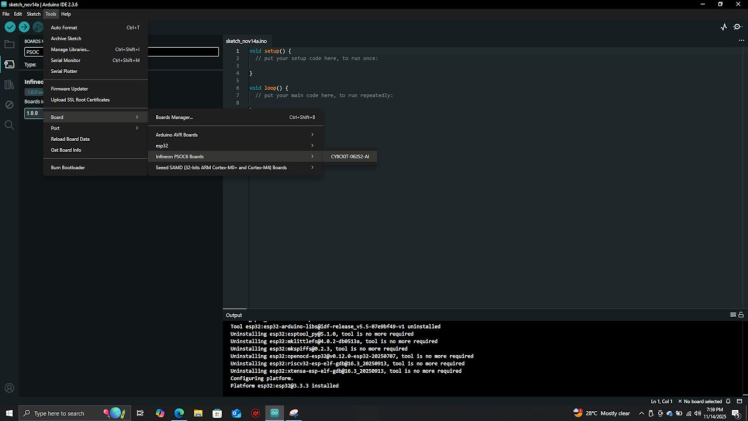Open the Serial Monitor toolbar icon
The height and width of the screenshot is (421, 748).
[x=738, y=27]
